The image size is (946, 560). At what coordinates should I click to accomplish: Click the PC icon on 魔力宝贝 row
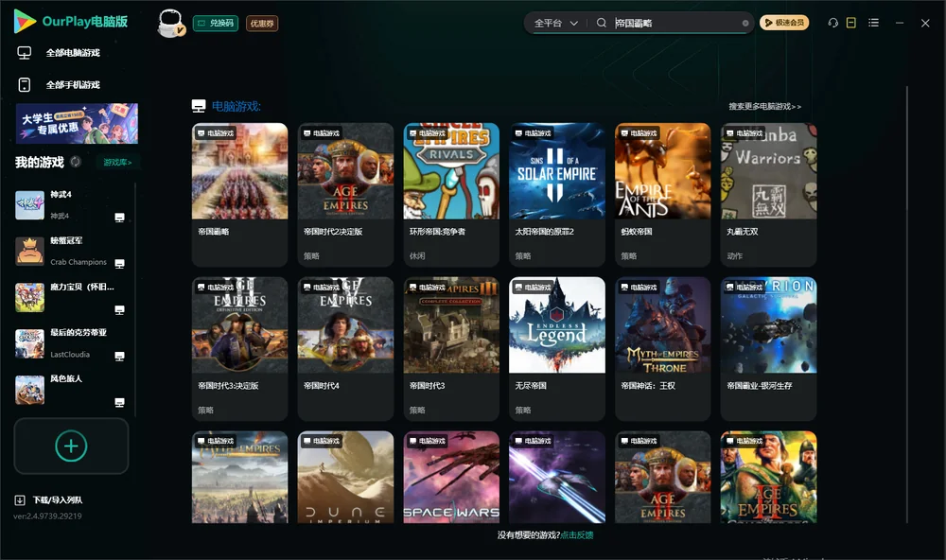click(x=119, y=310)
